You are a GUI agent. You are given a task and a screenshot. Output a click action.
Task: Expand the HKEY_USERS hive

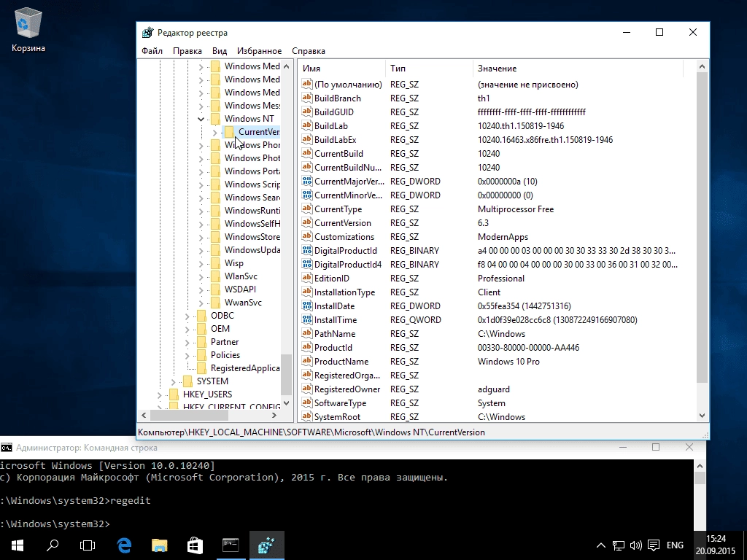pos(160,394)
